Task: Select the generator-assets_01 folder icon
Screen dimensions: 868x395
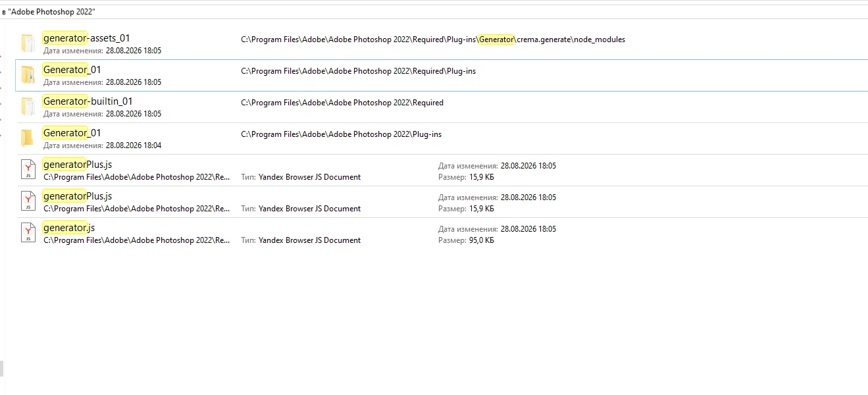Action: coord(28,43)
